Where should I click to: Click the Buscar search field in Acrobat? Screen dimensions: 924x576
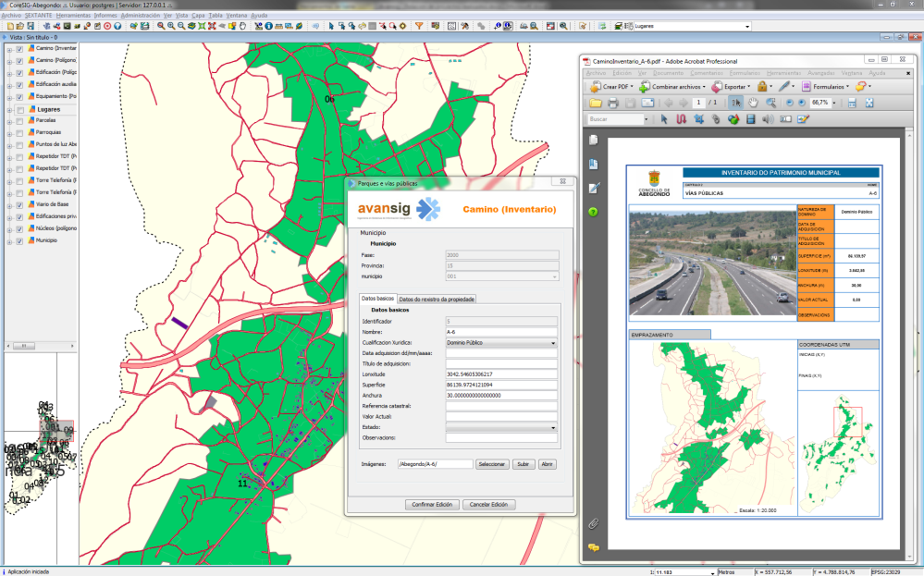pos(615,119)
